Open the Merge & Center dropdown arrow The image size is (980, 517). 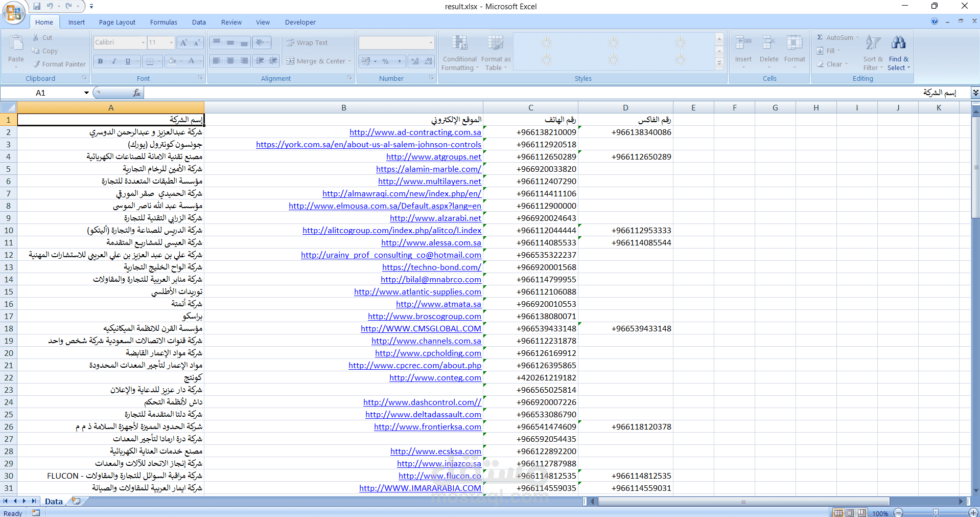(350, 61)
